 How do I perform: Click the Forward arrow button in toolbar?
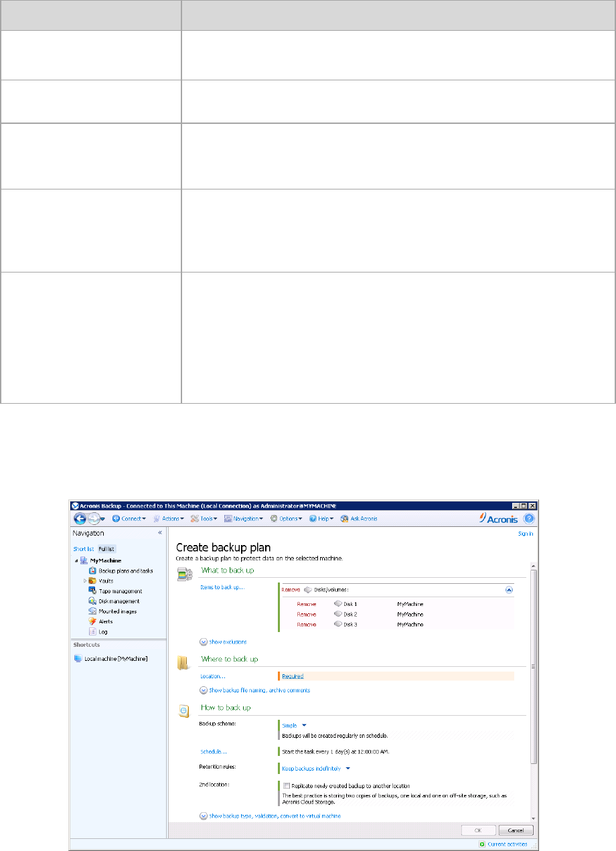click(94, 519)
